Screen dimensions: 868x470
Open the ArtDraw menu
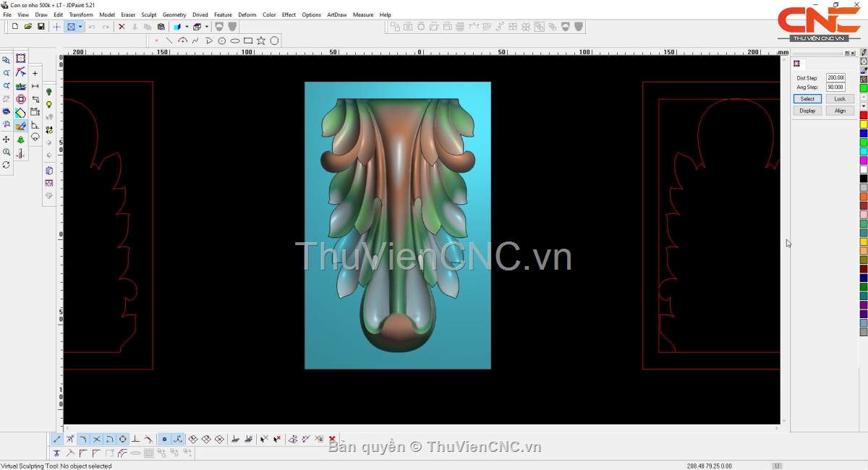click(x=336, y=14)
